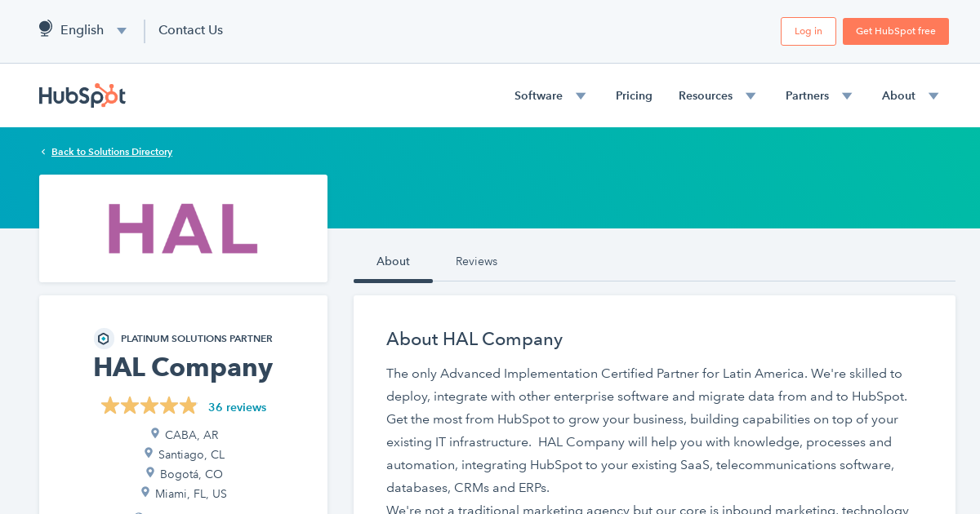Click the Platinum Solutions Partner badge icon
Viewport: 980px width, 514px height.
pos(103,339)
